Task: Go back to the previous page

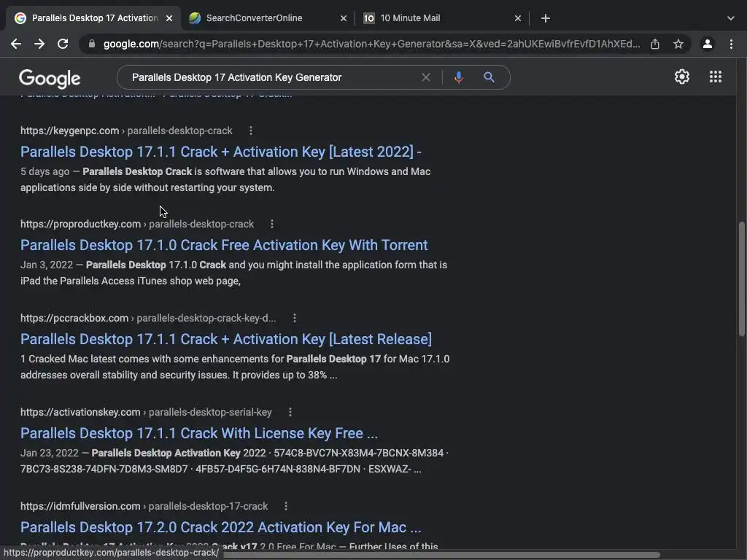Action: [16, 44]
